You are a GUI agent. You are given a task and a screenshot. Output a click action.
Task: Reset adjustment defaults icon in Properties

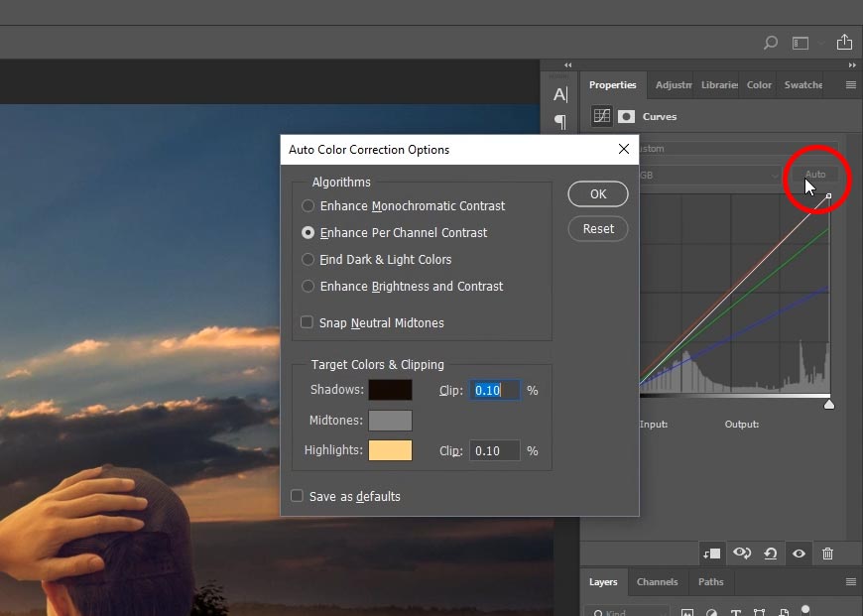[x=771, y=554]
